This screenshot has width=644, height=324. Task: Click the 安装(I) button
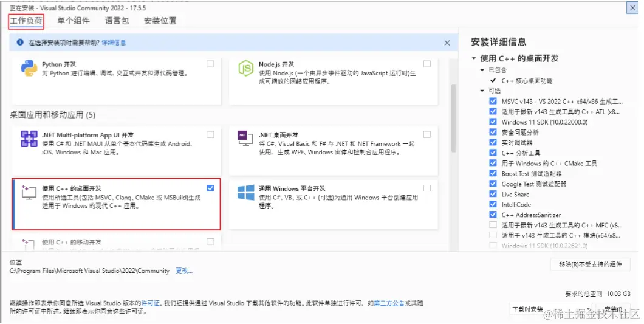click(x=614, y=309)
